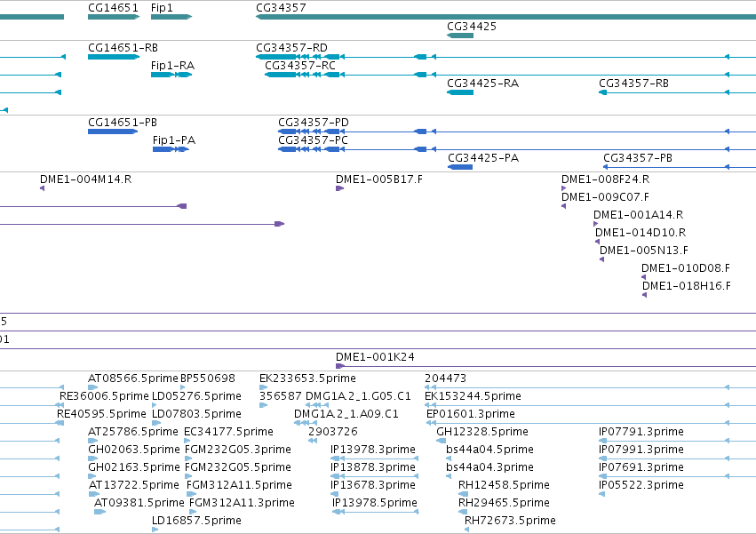This screenshot has height=534, width=756.
Task: Click the EK153244.5prime EST label
Action: [473, 396]
